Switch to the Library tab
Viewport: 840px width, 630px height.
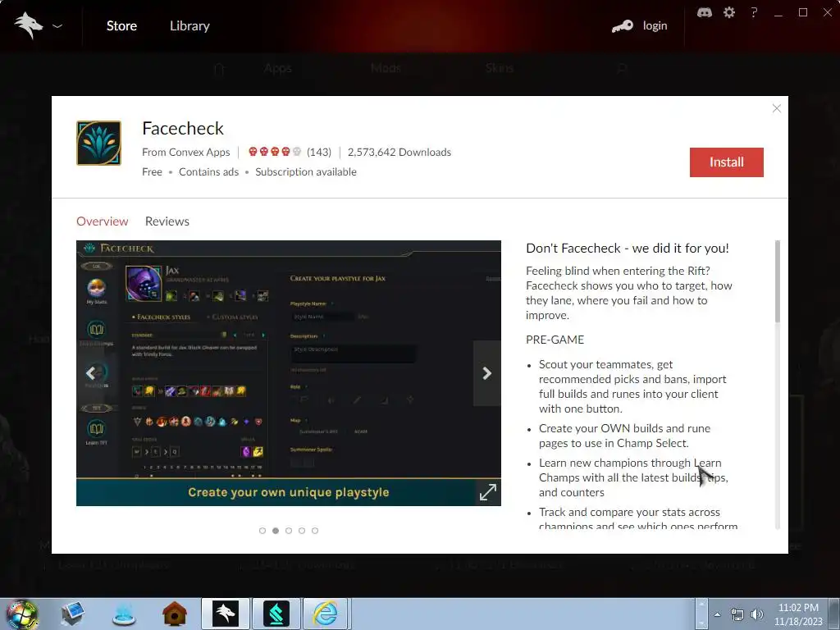[189, 25]
